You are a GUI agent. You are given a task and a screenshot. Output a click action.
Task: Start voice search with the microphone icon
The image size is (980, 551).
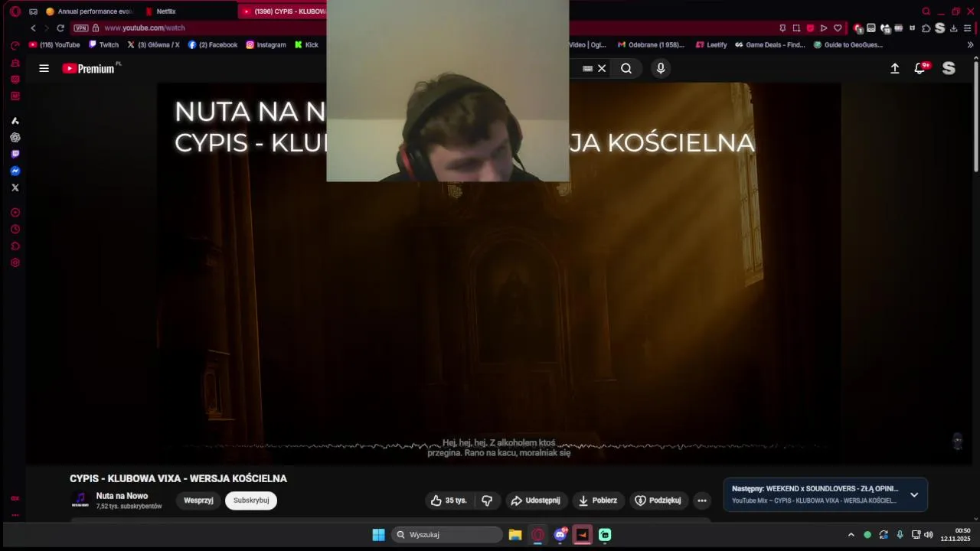click(661, 68)
